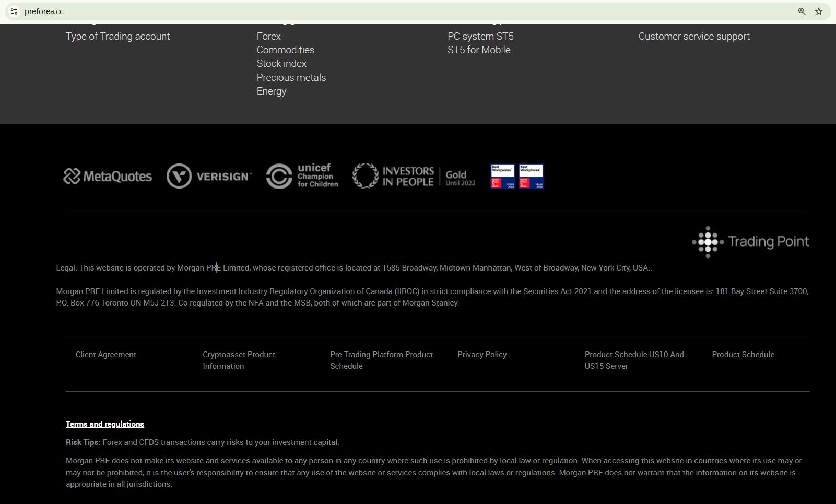Click the Verisign logo
The height and width of the screenshot is (504, 836).
pyautogui.click(x=209, y=177)
